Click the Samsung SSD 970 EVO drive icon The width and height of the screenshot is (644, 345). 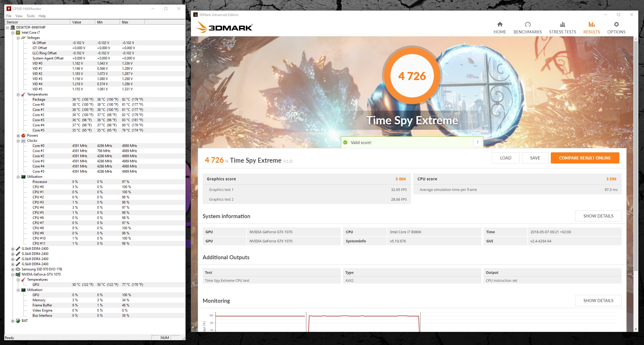[18, 269]
